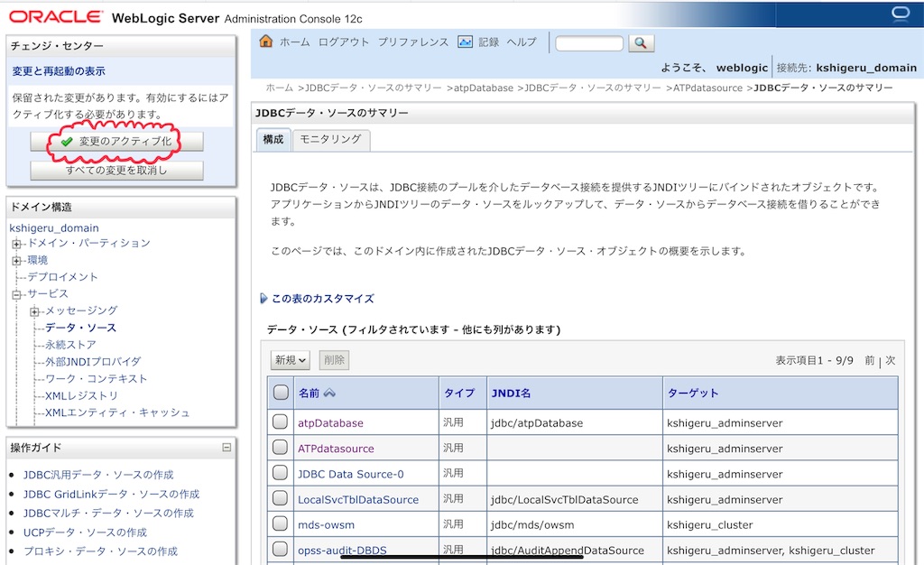Screen dimensions: 924x565
Task: Click 記録 in top toolbar
Action: point(488,42)
